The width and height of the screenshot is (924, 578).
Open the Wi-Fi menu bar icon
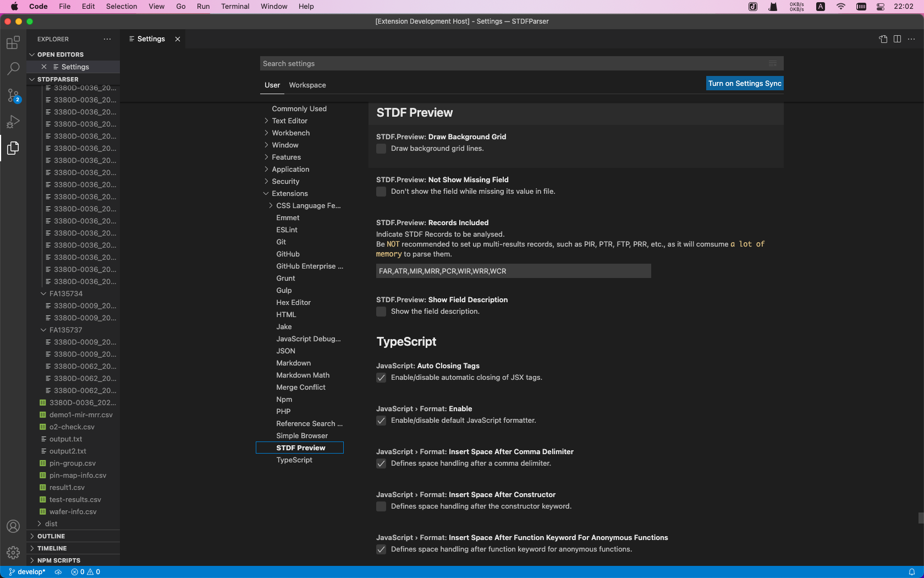[841, 7]
